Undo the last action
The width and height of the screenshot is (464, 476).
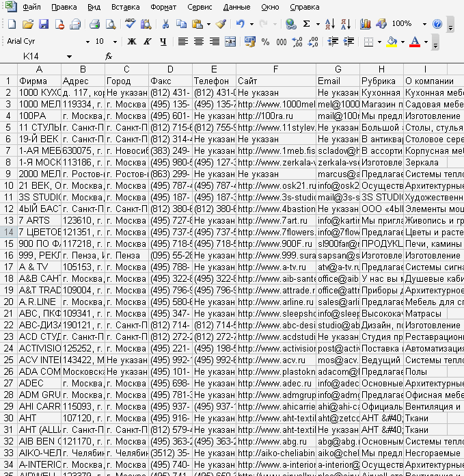tap(240, 24)
